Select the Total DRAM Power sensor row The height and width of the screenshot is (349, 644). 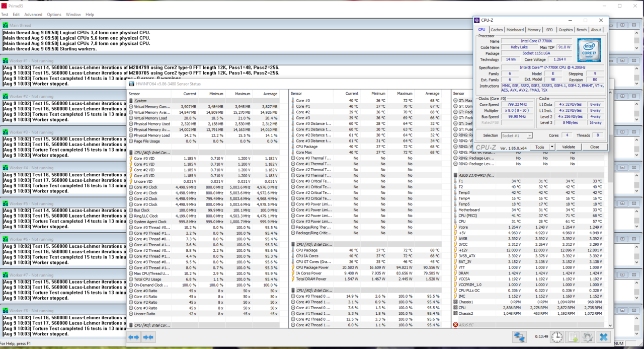click(x=366, y=279)
